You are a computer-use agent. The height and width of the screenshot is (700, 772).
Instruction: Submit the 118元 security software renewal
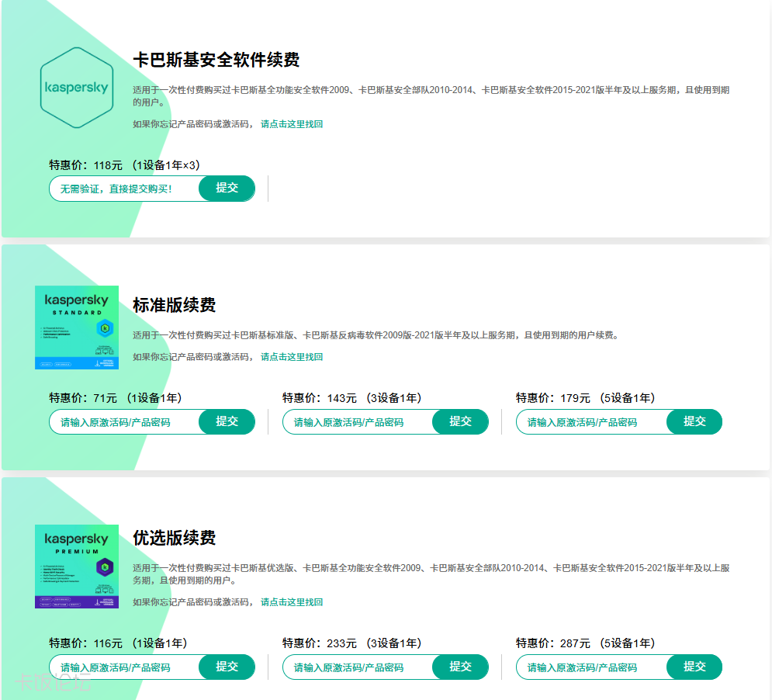pyautogui.click(x=227, y=188)
